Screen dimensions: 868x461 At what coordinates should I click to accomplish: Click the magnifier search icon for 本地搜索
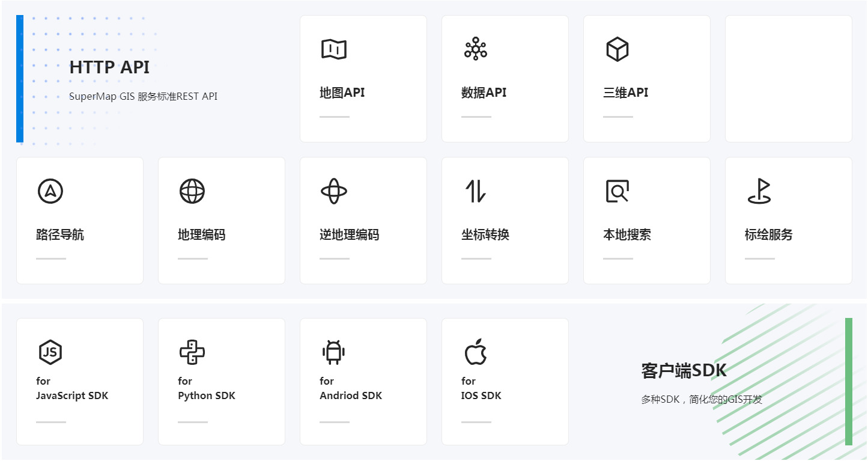pyautogui.click(x=617, y=191)
